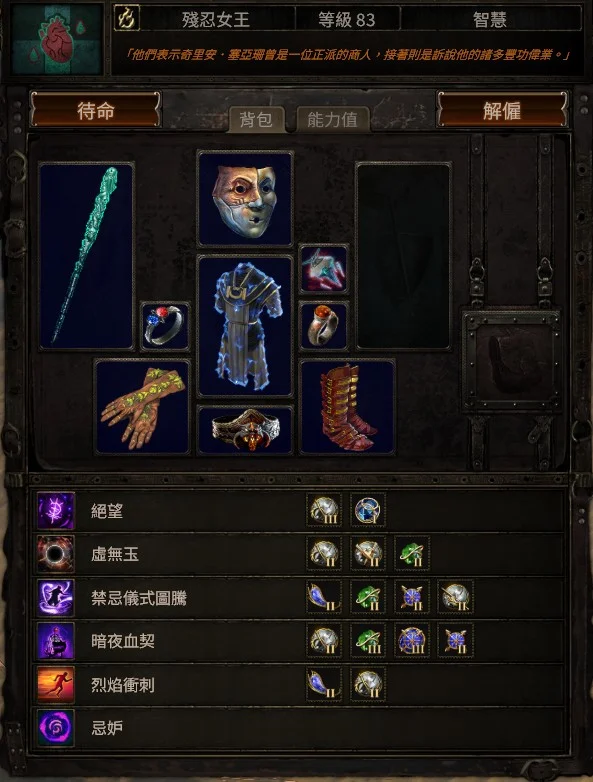Screen dimensions: 593x782
Task: Click the mask helmet item
Action: click(245, 199)
